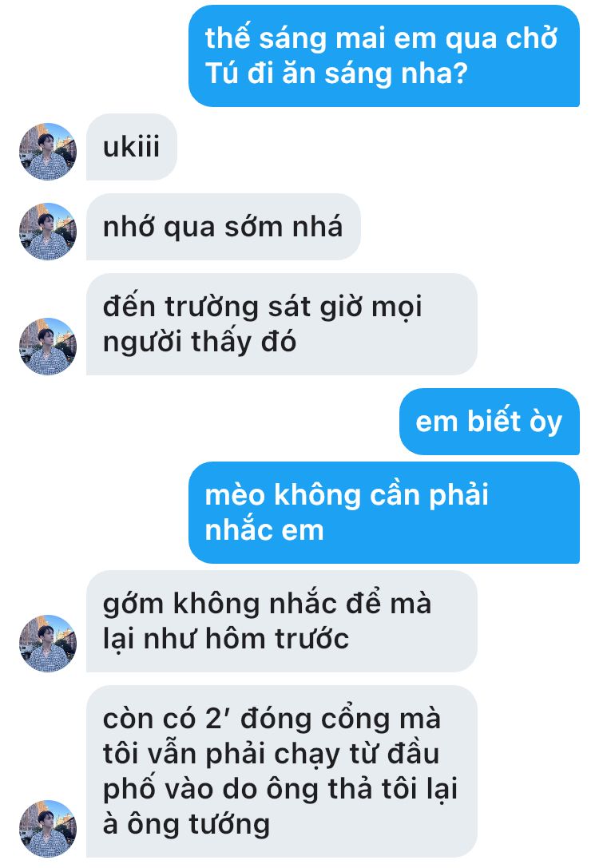Open the sender avatar next to "gớm không nhắc" message
The height and width of the screenshot is (868, 599).
coord(48,644)
